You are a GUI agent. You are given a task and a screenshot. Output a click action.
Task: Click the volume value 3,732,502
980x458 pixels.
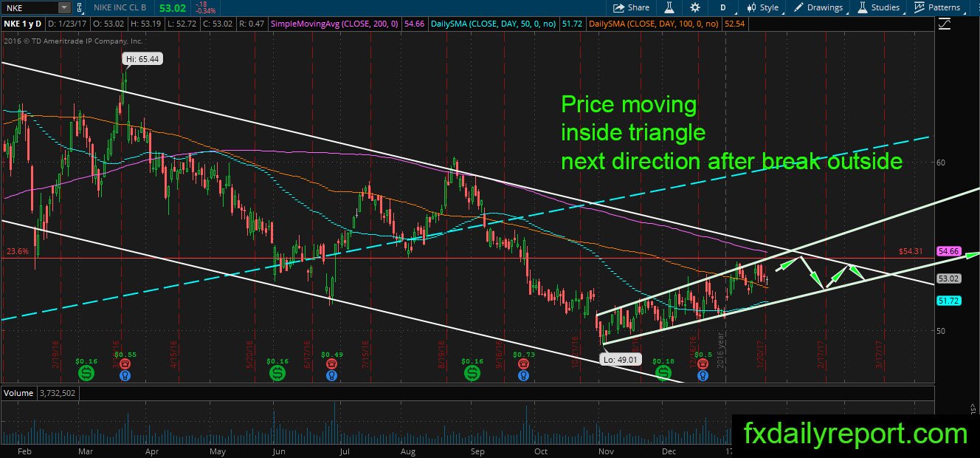tap(56, 394)
